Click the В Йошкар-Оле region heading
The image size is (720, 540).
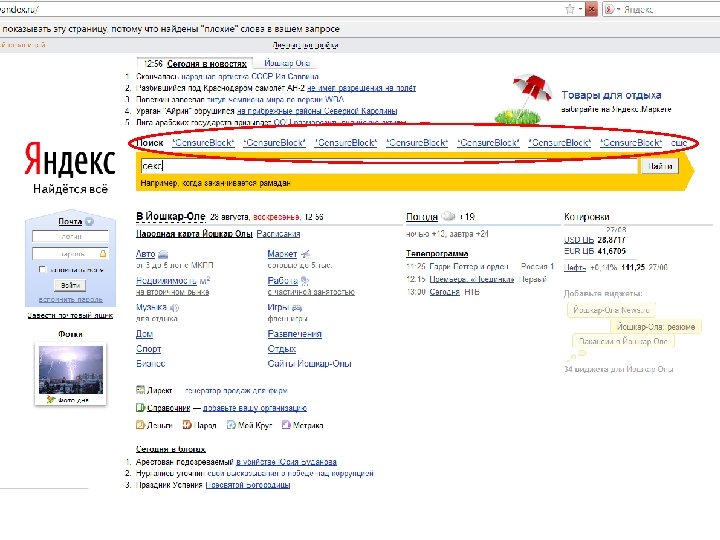pos(171,216)
